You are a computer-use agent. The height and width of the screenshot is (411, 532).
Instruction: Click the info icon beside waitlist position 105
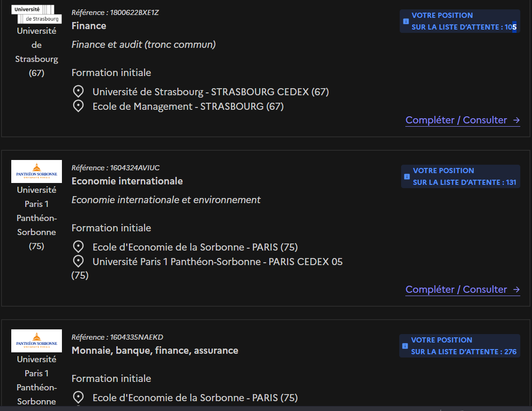(406, 21)
